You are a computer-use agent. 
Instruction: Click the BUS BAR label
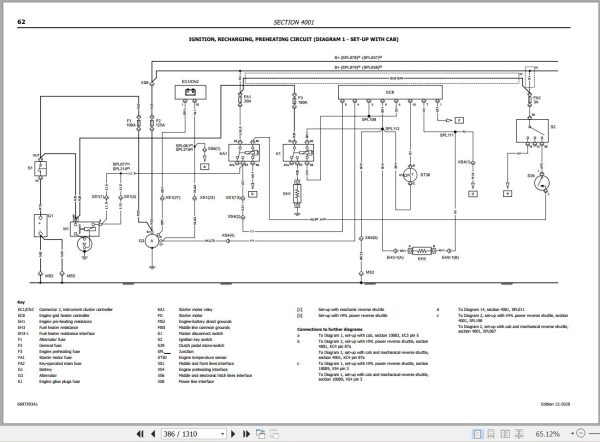click(396, 78)
